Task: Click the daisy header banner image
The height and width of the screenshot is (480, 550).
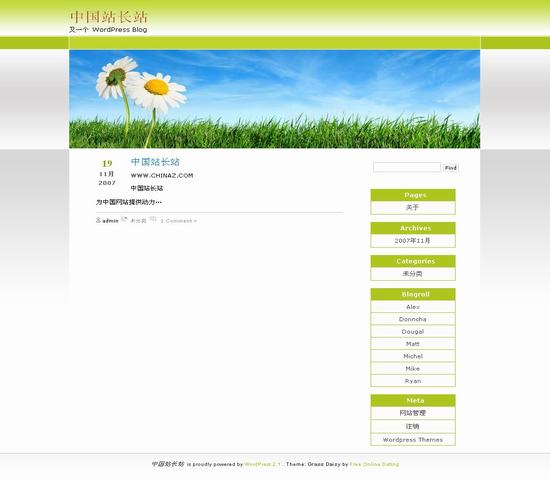Action: pos(275,99)
